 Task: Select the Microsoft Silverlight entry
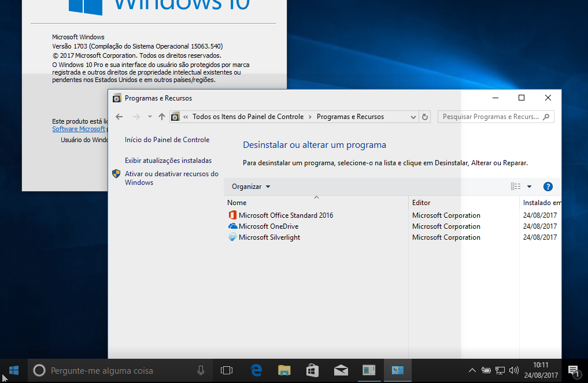point(269,237)
